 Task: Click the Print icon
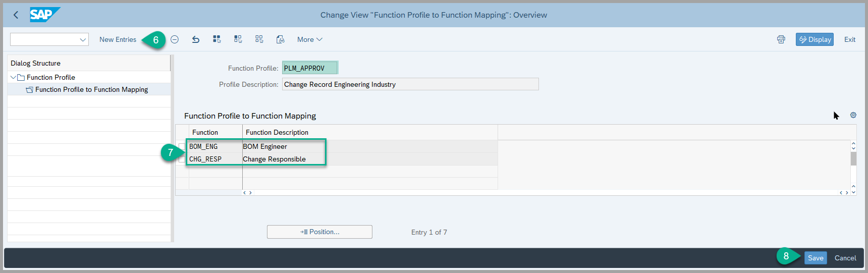[x=781, y=39]
